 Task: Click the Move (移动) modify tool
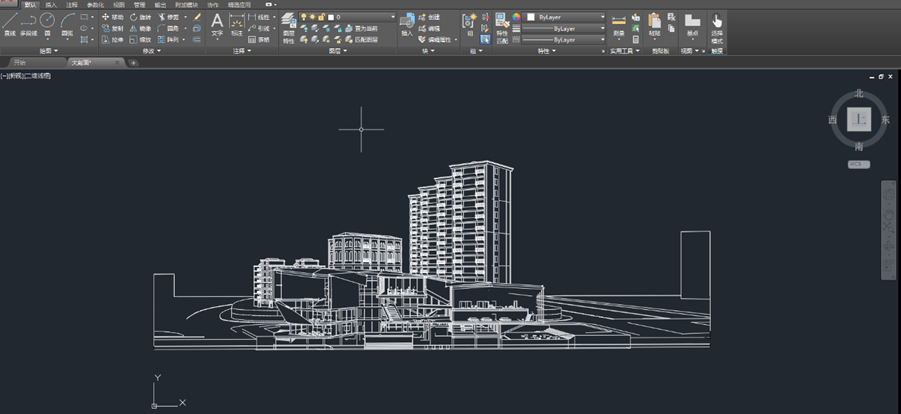113,17
